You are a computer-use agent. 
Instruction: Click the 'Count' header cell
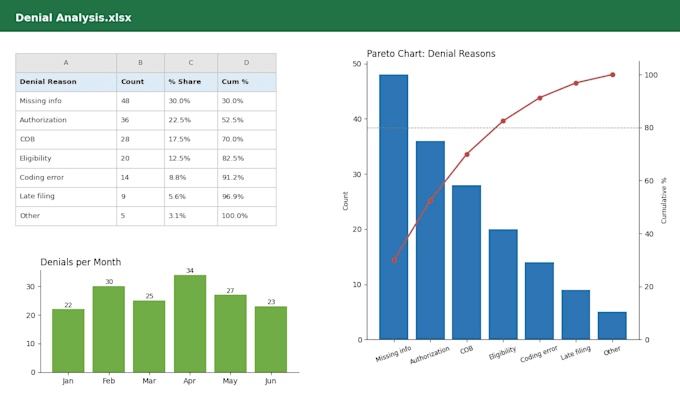pos(140,82)
